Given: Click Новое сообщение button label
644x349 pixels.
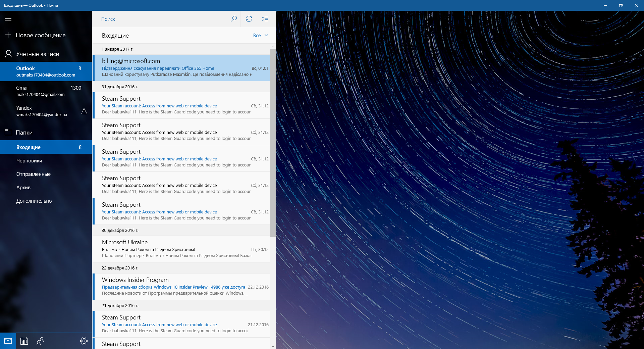Looking at the screenshot, I should pyautogui.click(x=41, y=35).
